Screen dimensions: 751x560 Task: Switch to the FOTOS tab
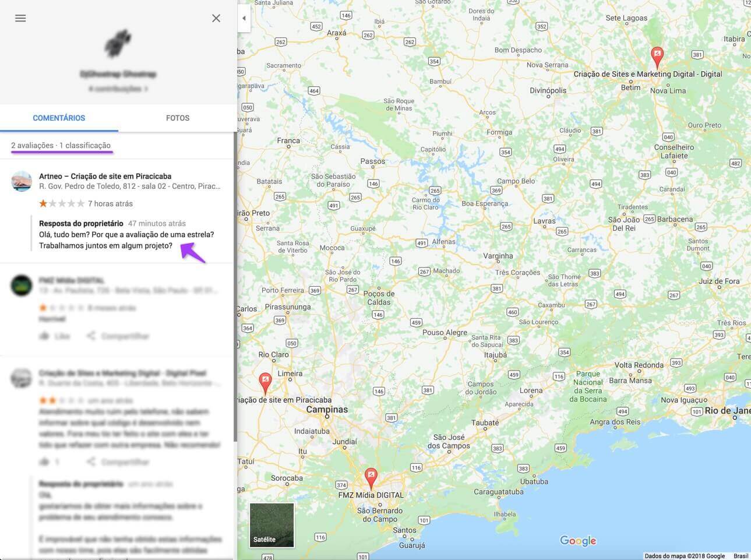[178, 118]
